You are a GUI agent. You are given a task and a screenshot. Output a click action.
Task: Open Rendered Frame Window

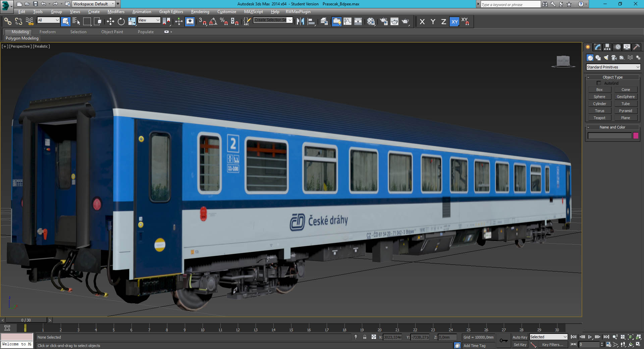coord(394,21)
